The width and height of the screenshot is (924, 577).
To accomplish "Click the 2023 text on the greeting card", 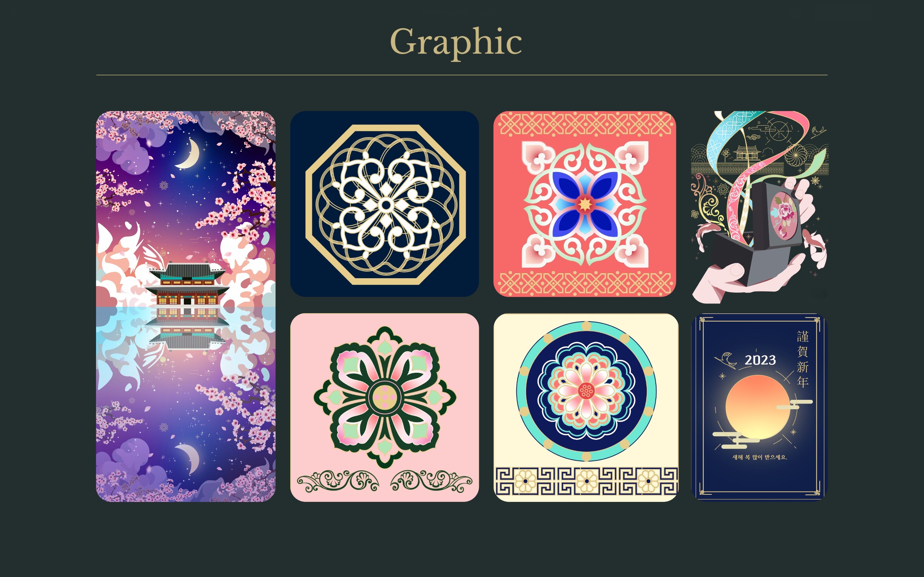I will tap(760, 360).
